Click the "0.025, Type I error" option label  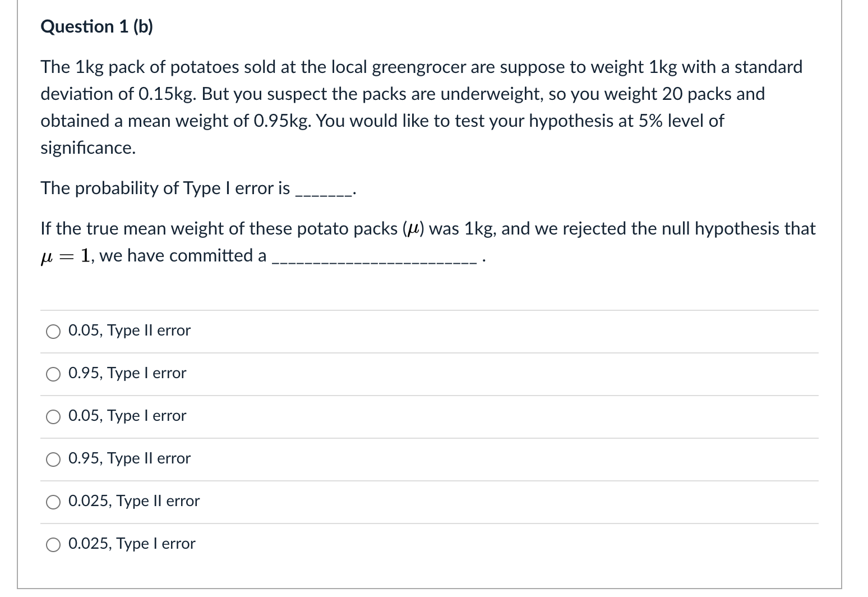pyautogui.click(x=131, y=543)
